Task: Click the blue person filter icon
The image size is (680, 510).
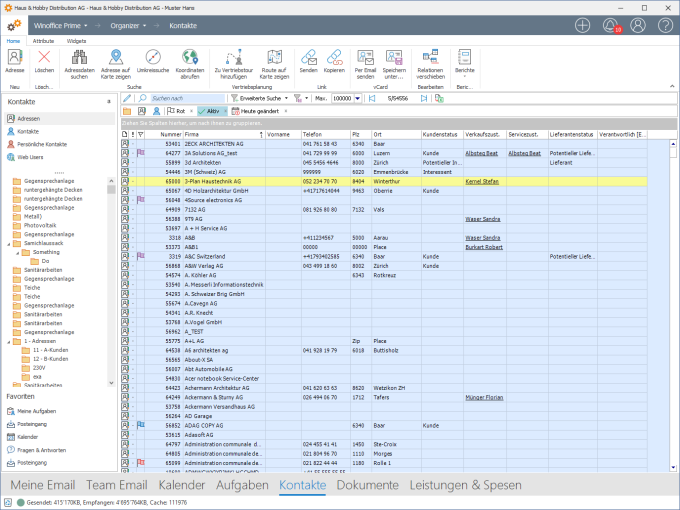Action: coord(157,111)
